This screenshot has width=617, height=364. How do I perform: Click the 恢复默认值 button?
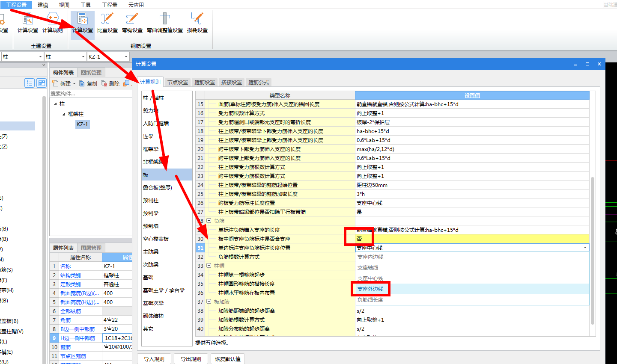[228, 359]
